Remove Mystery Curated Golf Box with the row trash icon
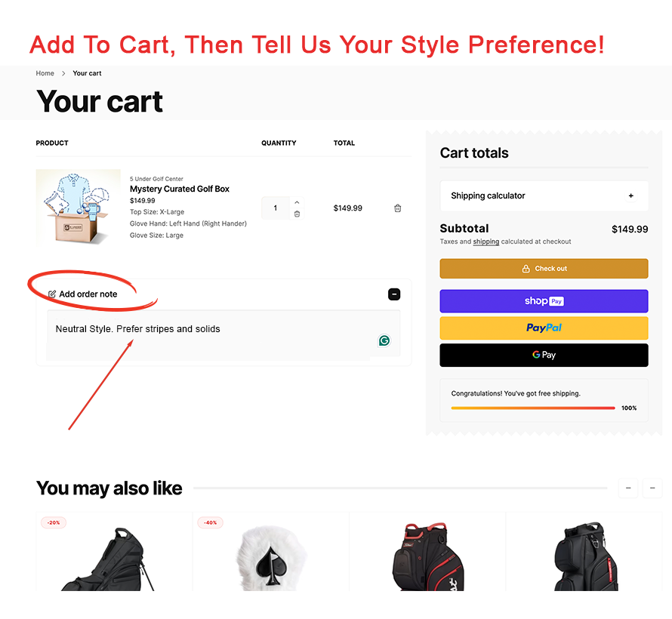The height and width of the screenshot is (619, 672). pos(398,208)
